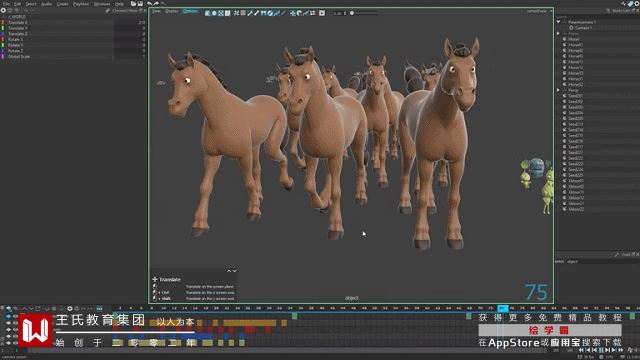Open the Edit menu

[18, 4]
